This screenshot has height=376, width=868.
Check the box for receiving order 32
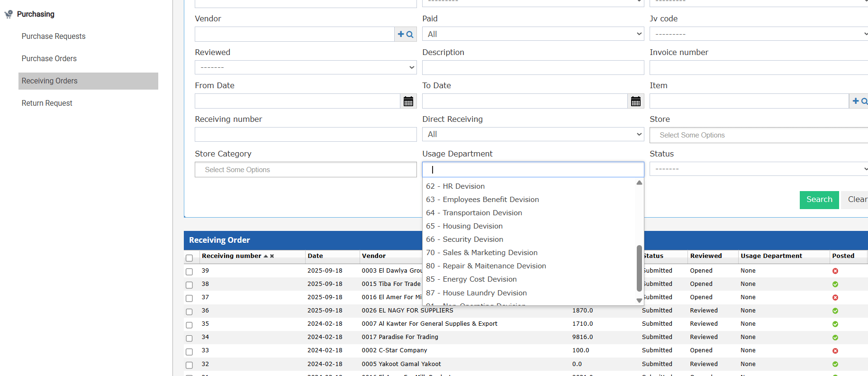190,365
